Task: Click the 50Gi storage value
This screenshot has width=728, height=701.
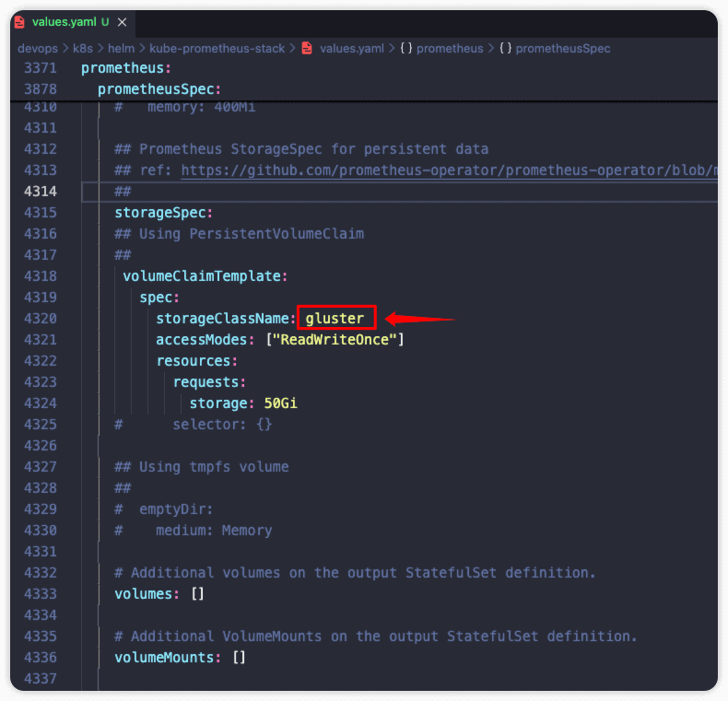Action: click(280, 403)
